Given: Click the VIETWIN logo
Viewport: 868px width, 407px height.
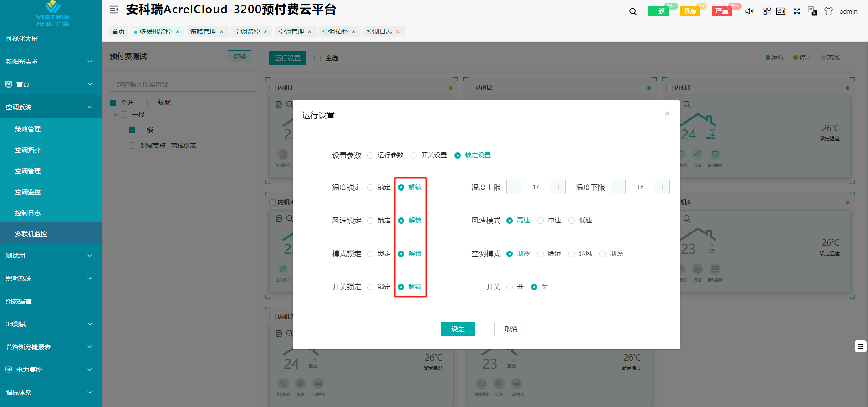Looking at the screenshot, I should [53, 14].
